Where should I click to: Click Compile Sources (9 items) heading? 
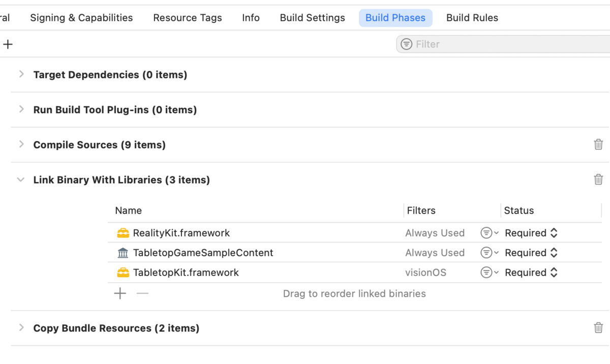tap(100, 145)
